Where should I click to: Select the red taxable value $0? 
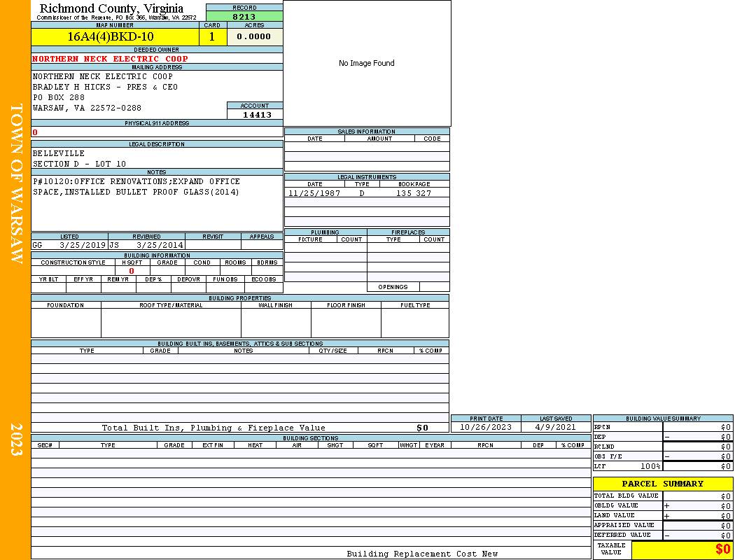pyautogui.click(x=722, y=549)
